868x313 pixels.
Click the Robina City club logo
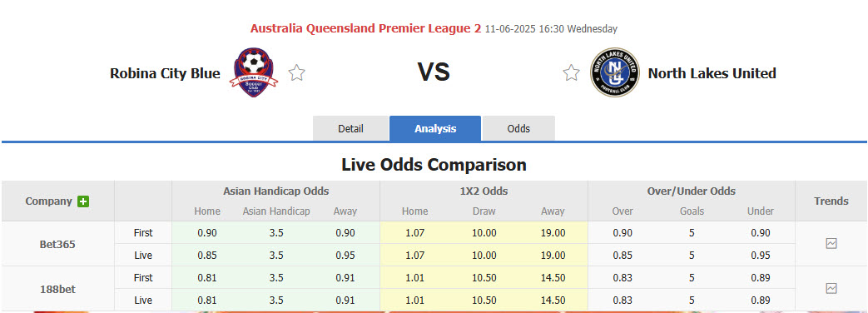(254, 72)
